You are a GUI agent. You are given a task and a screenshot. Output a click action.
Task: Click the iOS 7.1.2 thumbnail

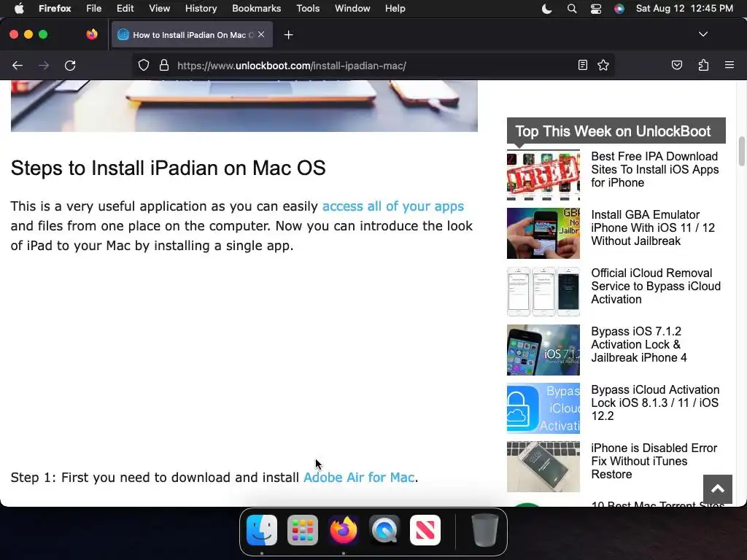click(543, 350)
